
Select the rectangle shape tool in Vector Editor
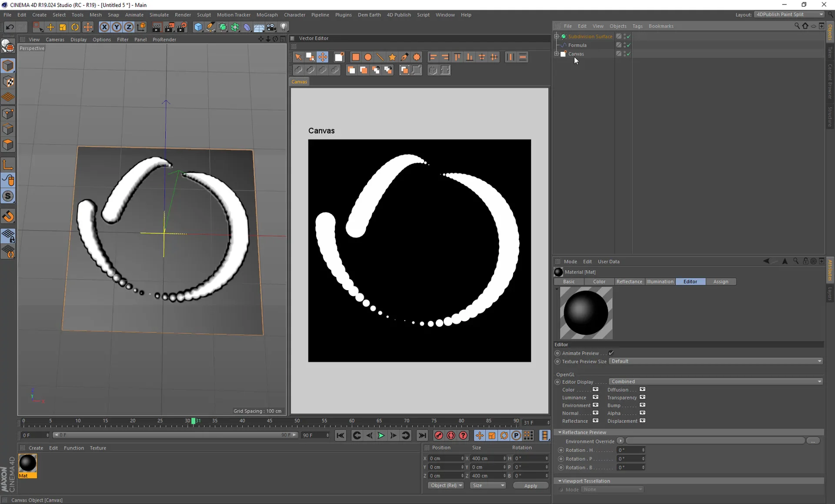click(355, 57)
